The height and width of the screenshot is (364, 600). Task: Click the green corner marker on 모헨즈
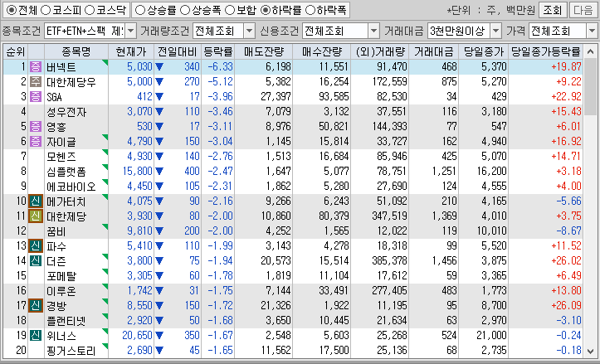105,153
